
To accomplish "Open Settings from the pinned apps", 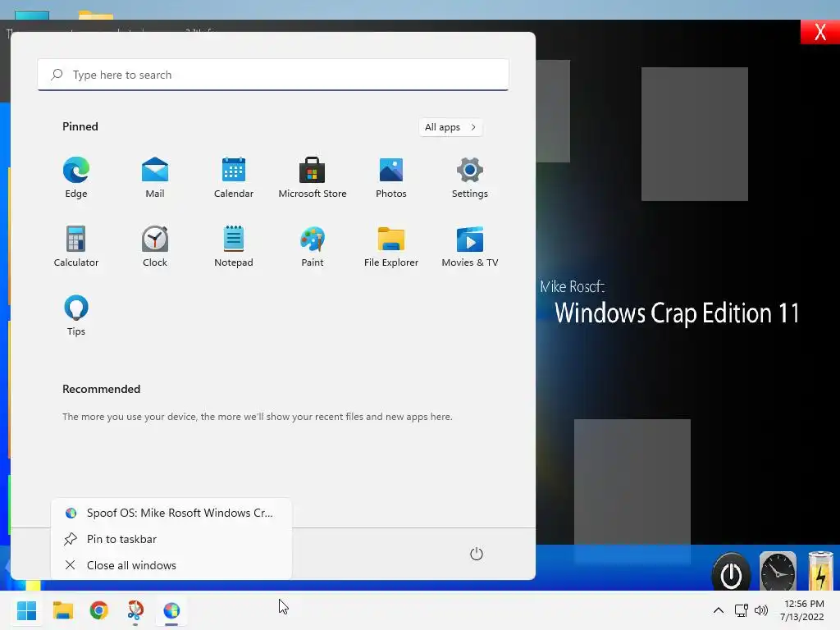I will (470, 178).
